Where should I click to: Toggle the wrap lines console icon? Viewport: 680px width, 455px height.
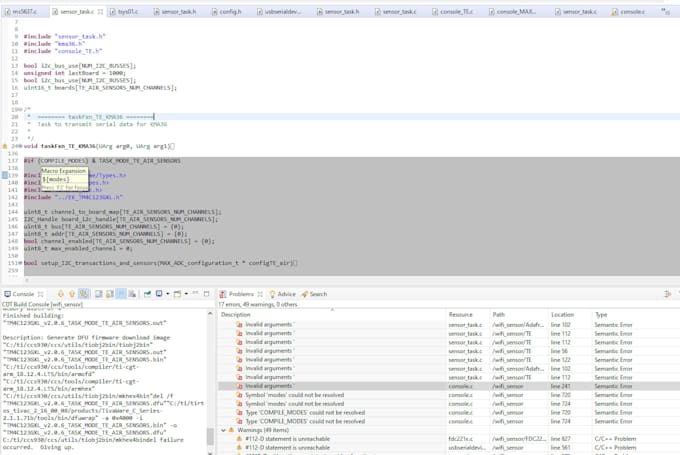121,294
